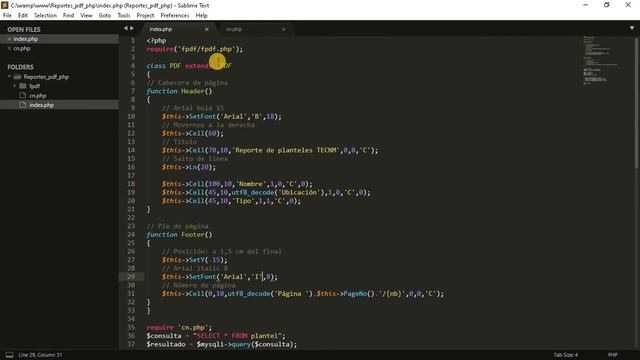This screenshot has height=360, width=640.
Task: Click require('fpdf/fpdf.php') line
Action: pyautogui.click(x=195, y=49)
